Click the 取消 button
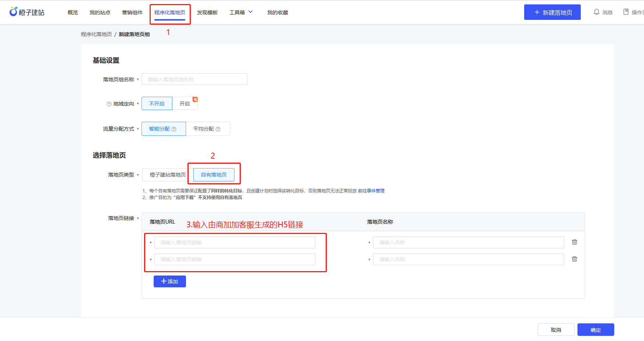The width and height of the screenshot is (644, 341). (x=556, y=330)
